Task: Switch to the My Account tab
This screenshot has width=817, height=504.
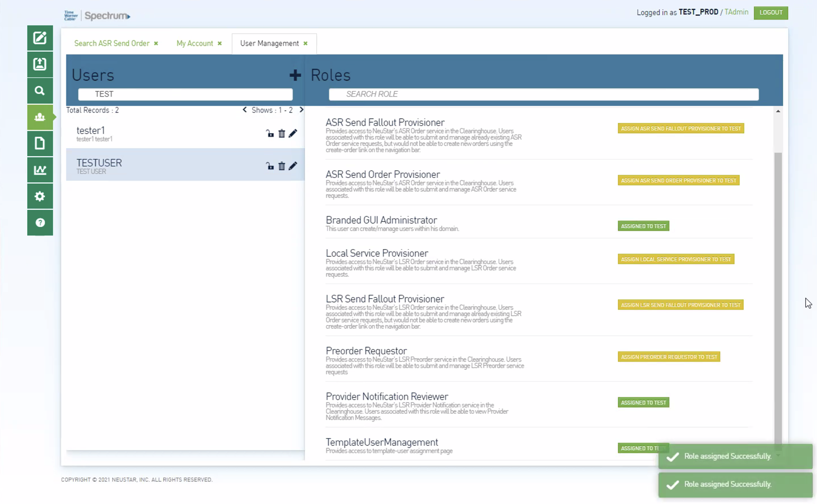Action: tap(195, 43)
